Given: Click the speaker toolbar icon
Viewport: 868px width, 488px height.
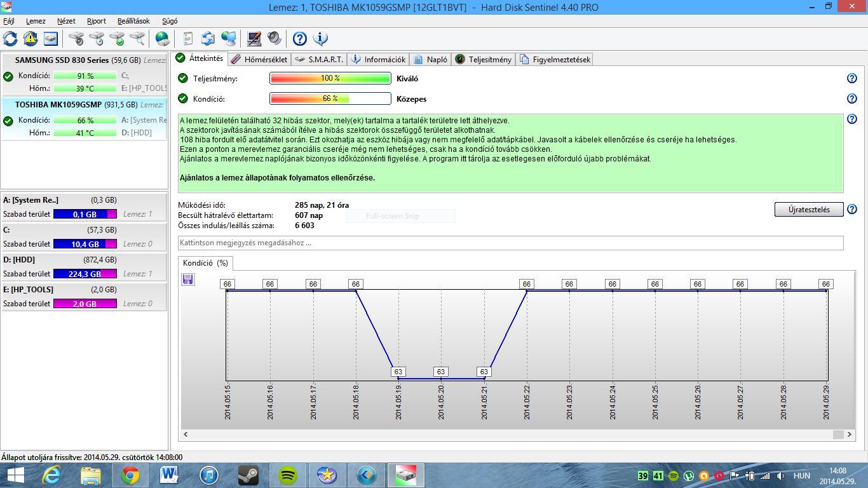Looking at the screenshot, I should pyautogui.click(x=275, y=39).
